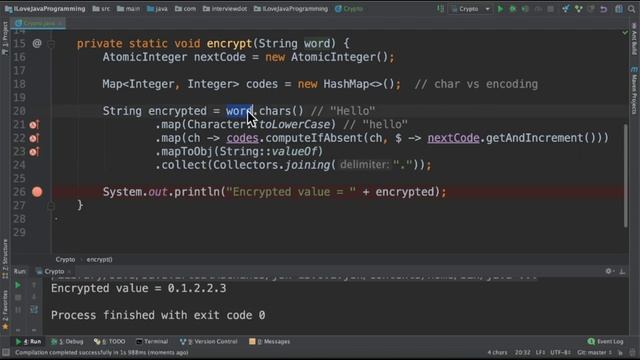Screen dimensions: 640x360
Task: Open the 0: Messages tool window
Action: click(x=269, y=342)
